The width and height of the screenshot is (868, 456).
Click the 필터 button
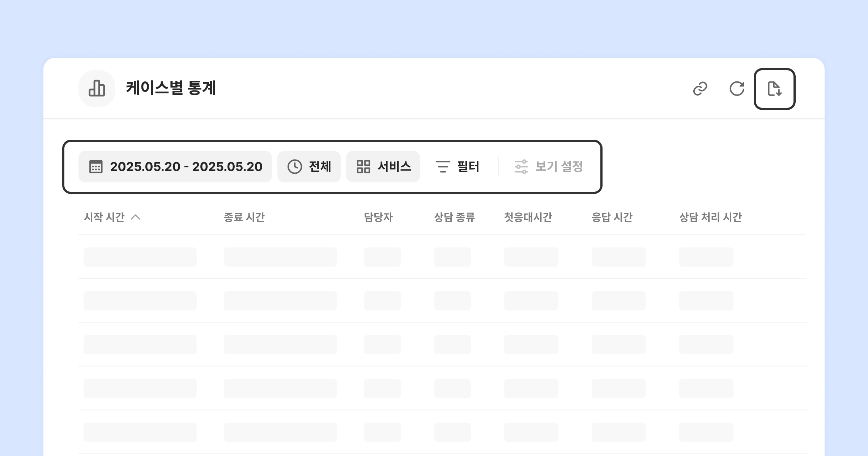point(468,167)
